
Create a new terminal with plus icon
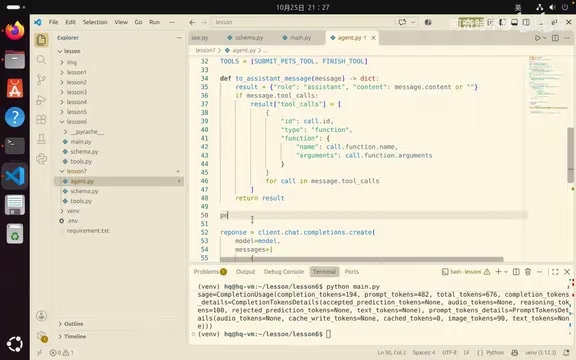pos(498,272)
